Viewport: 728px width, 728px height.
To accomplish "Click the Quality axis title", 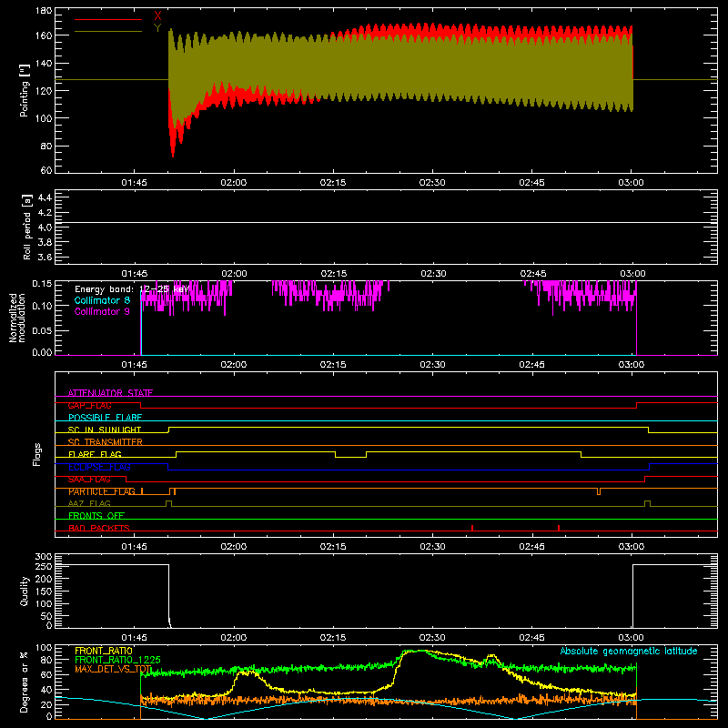I will (25, 591).
